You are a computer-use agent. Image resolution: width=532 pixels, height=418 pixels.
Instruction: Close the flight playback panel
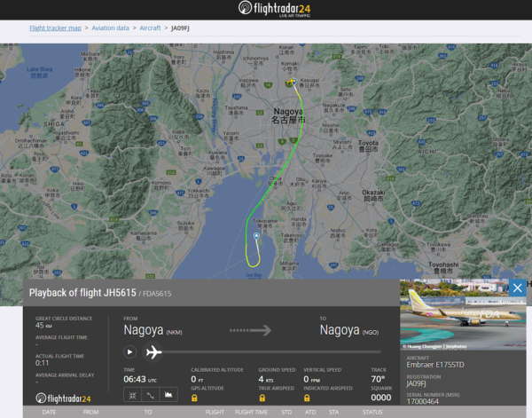tap(518, 288)
